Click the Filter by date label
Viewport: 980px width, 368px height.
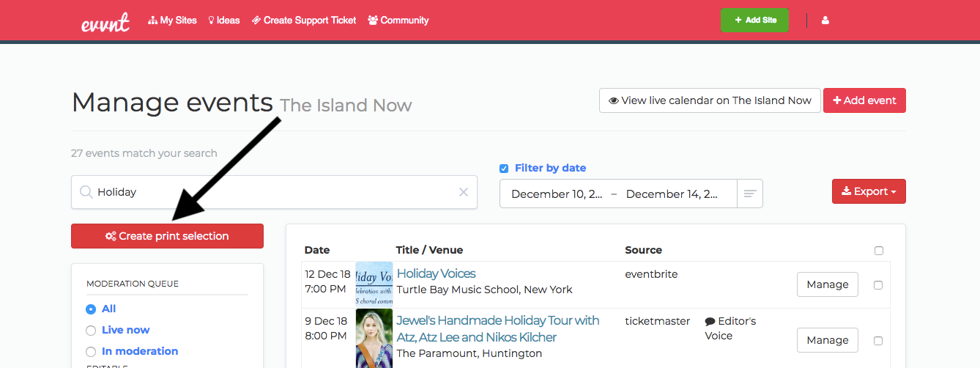pos(551,168)
